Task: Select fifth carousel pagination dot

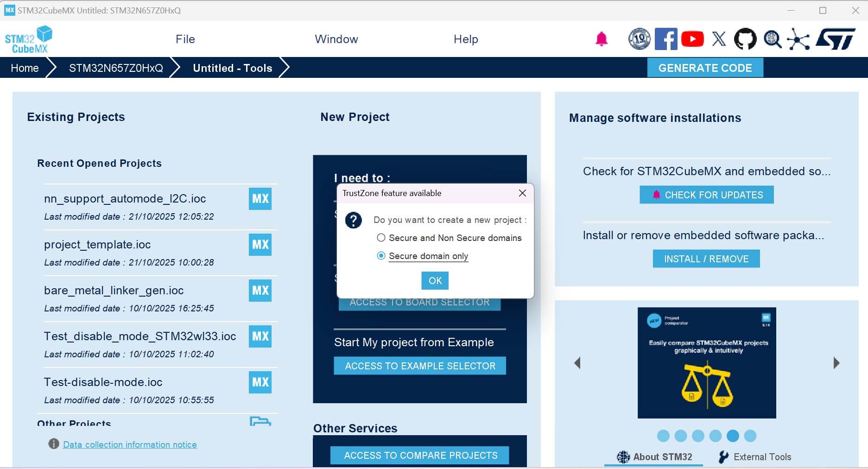Action: click(x=733, y=436)
